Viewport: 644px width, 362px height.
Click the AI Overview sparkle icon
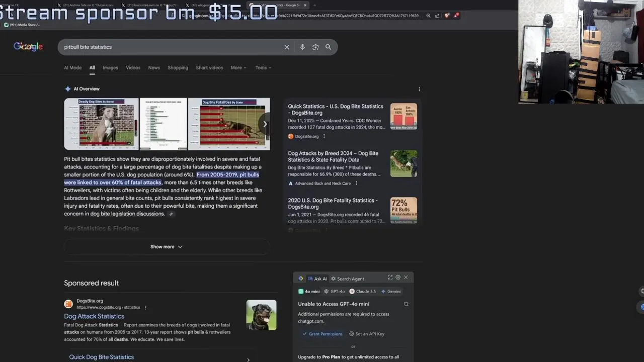pos(68,89)
